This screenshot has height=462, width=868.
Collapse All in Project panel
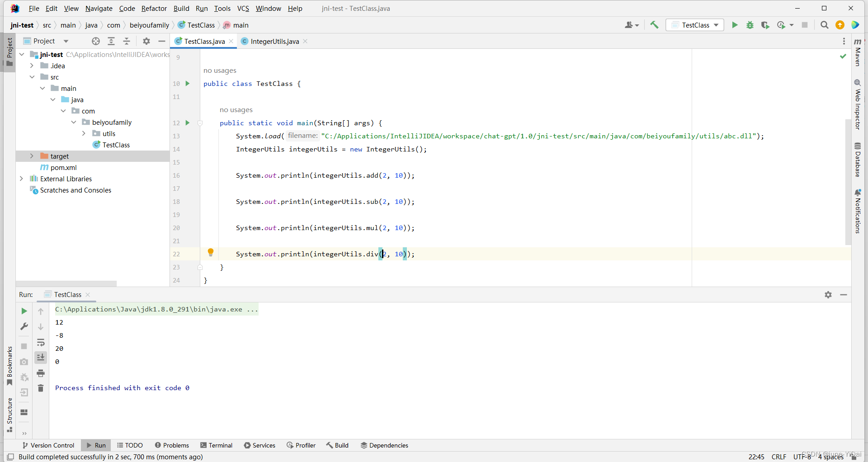click(127, 41)
